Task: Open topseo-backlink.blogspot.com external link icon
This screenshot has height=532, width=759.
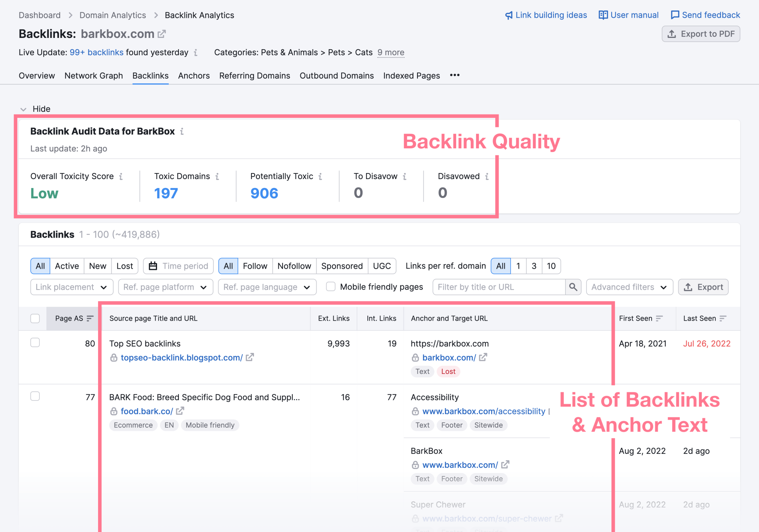Action: (250, 357)
